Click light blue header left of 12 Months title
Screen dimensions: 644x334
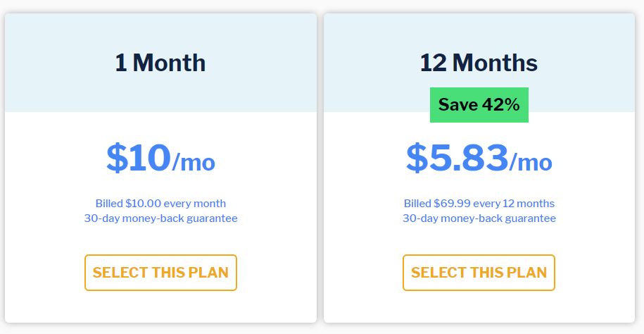pyautogui.click(x=372, y=63)
